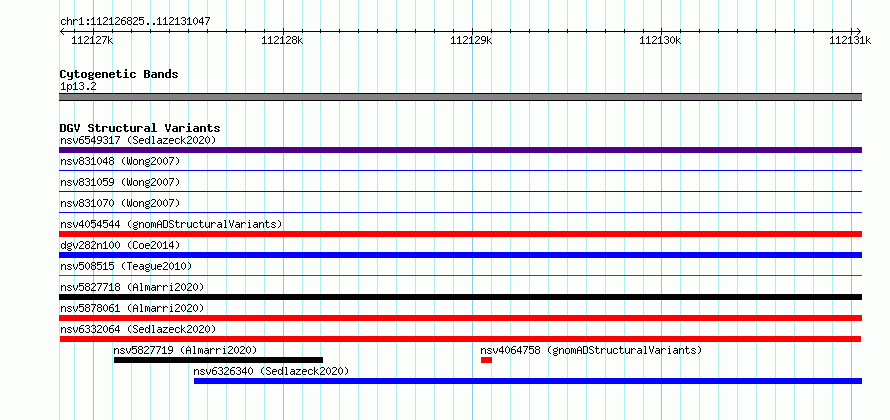Click the nsv6549317 (Sedlazeck2020) label
The image size is (890, 420).
pos(138,140)
